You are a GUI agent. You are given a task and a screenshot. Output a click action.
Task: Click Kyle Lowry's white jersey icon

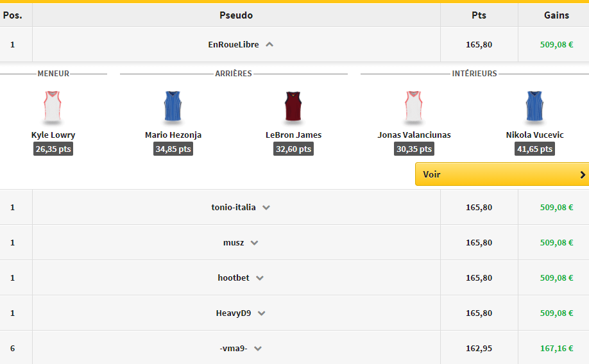click(x=53, y=107)
